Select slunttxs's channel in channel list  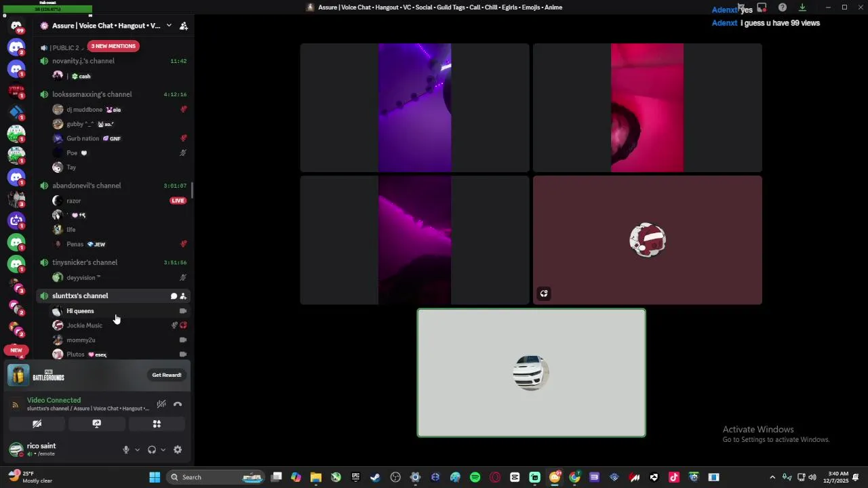[112, 296]
